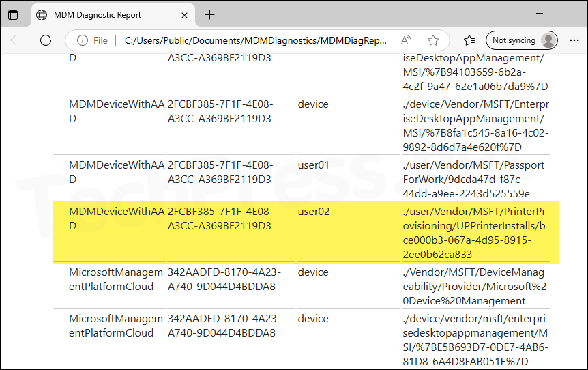The width and height of the screenshot is (588, 370).
Task: Select GUID 342AADFD in the DeviceManageability row
Action: 224,280
